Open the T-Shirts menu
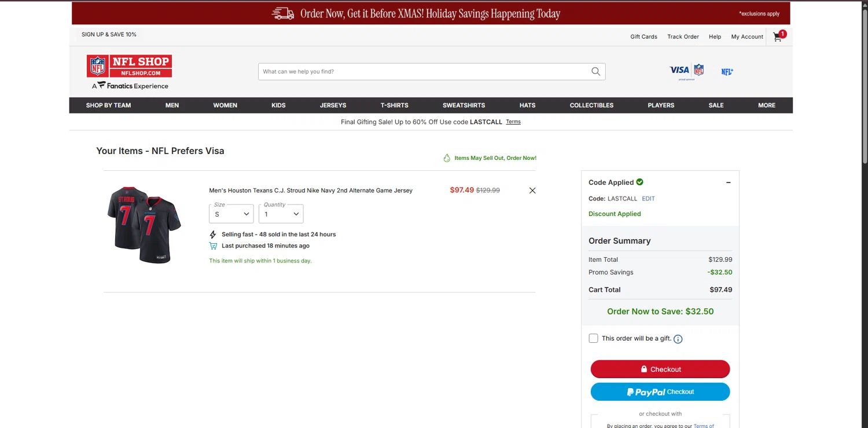This screenshot has width=868, height=428. pos(395,105)
